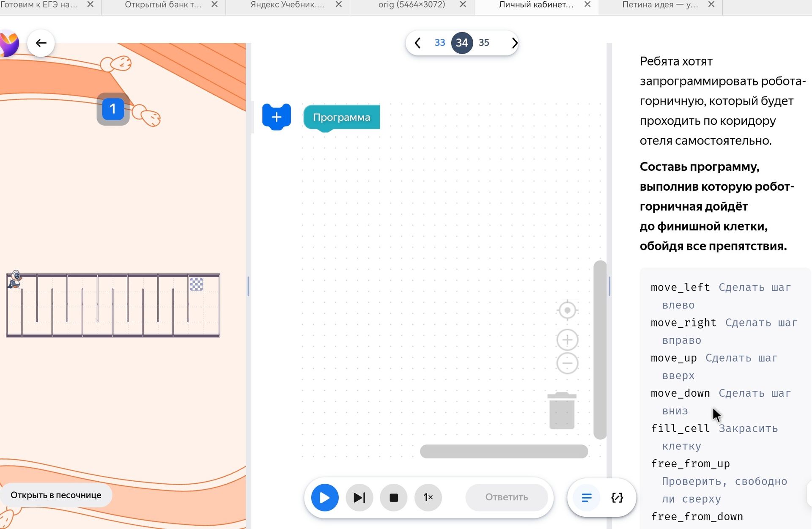Zoom out the block workspace
The image size is (812, 529).
(x=567, y=363)
